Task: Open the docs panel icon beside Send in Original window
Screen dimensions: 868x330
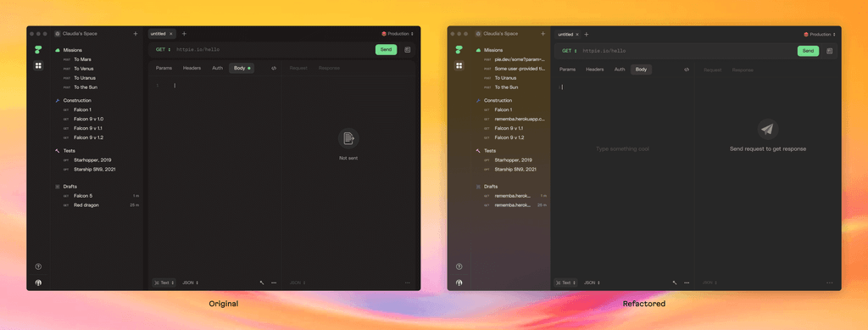Action: (408, 50)
